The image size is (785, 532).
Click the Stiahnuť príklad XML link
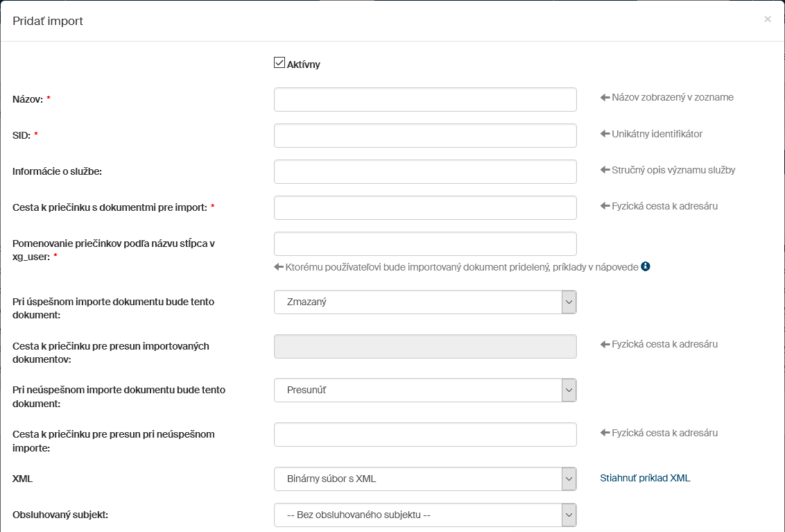(x=645, y=478)
